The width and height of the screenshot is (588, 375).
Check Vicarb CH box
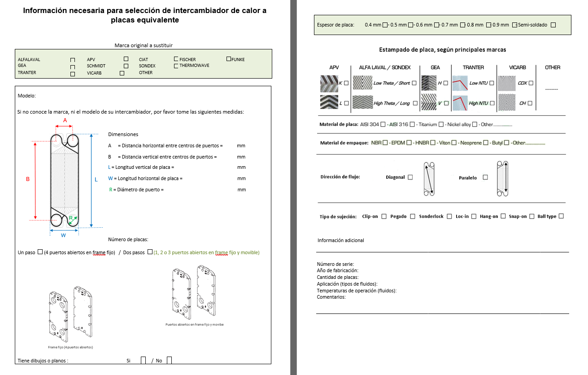[x=530, y=103]
